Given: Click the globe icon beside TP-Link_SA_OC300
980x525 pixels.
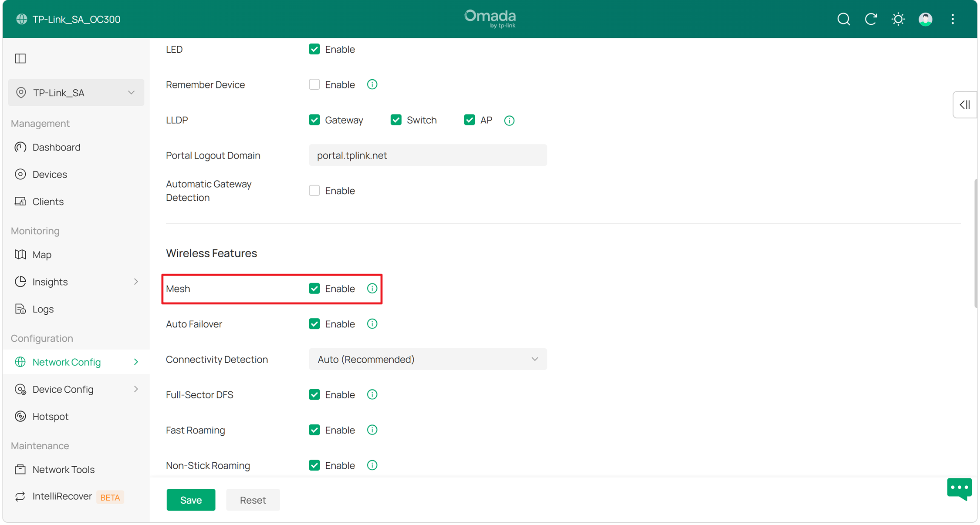Looking at the screenshot, I should pyautogui.click(x=21, y=19).
